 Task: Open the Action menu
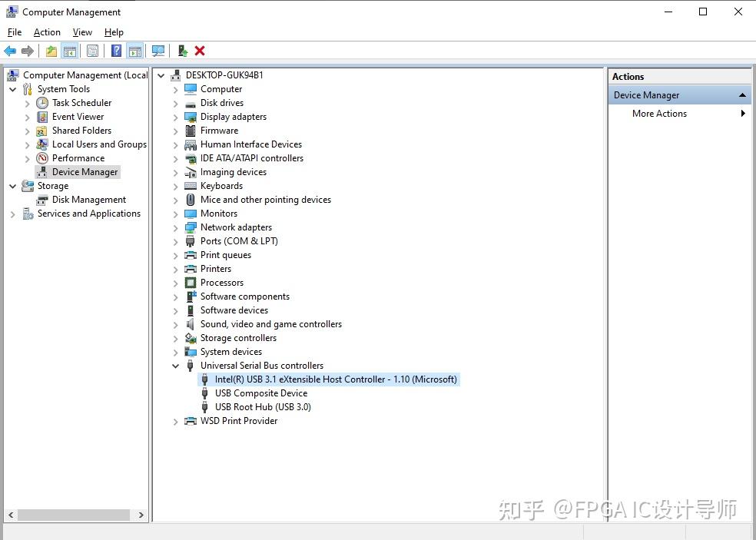(x=46, y=32)
